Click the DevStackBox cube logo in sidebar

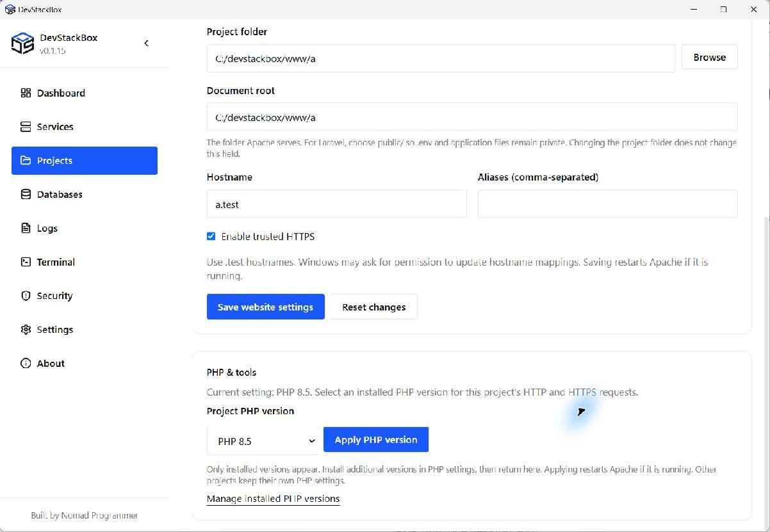point(22,44)
